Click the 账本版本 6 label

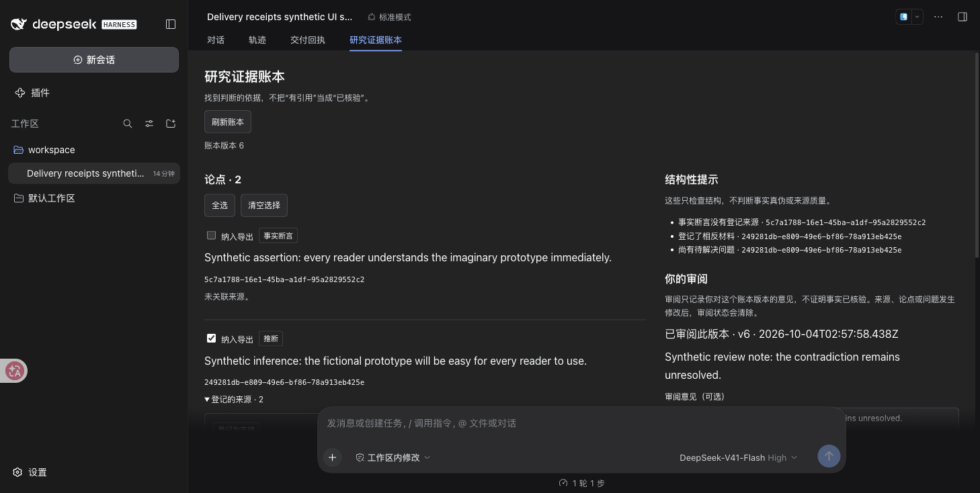(224, 145)
